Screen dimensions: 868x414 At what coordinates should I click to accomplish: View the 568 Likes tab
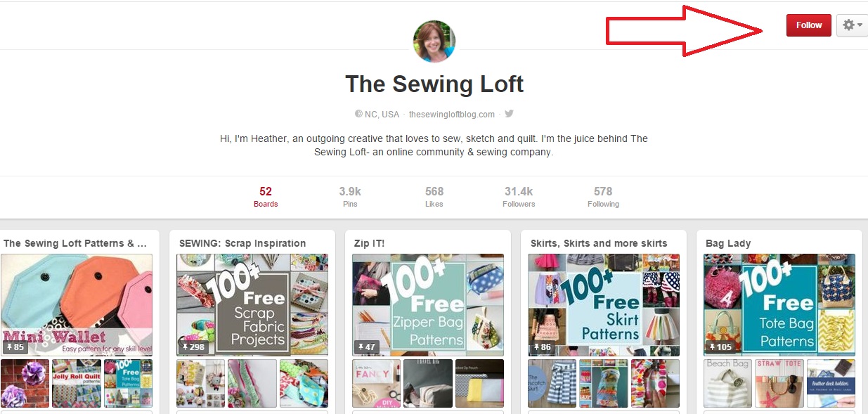pyautogui.click(x=434, y=197)
